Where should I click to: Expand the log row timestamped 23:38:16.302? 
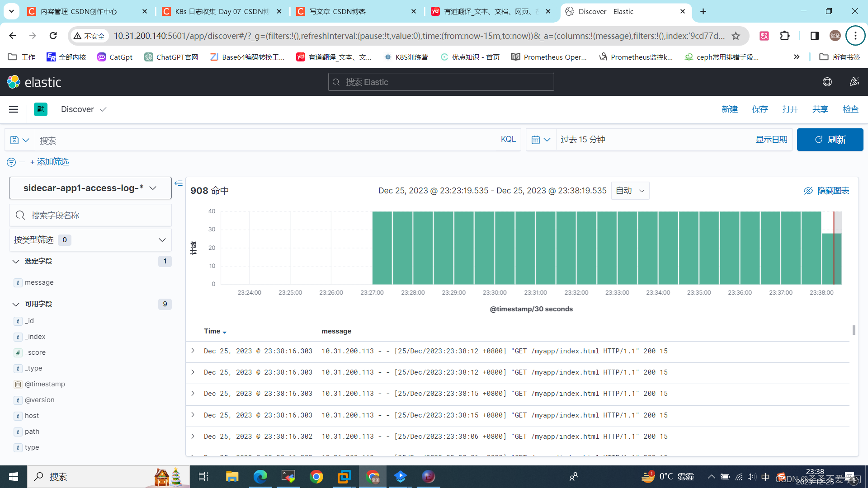(x=193, y=436)
